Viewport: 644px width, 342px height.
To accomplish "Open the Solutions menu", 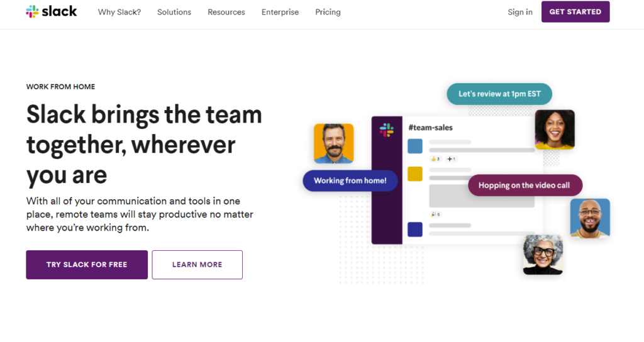I will click(x=174, y=13).
